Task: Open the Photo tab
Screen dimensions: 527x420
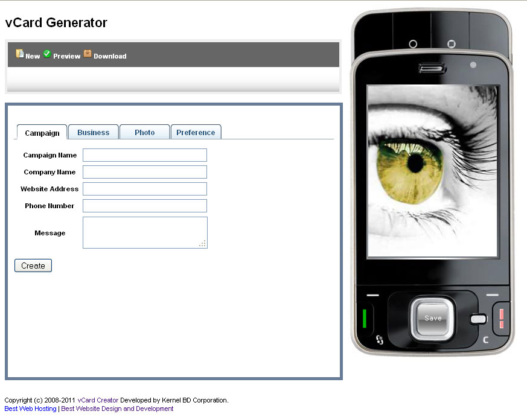Action: tap(144, 132)
